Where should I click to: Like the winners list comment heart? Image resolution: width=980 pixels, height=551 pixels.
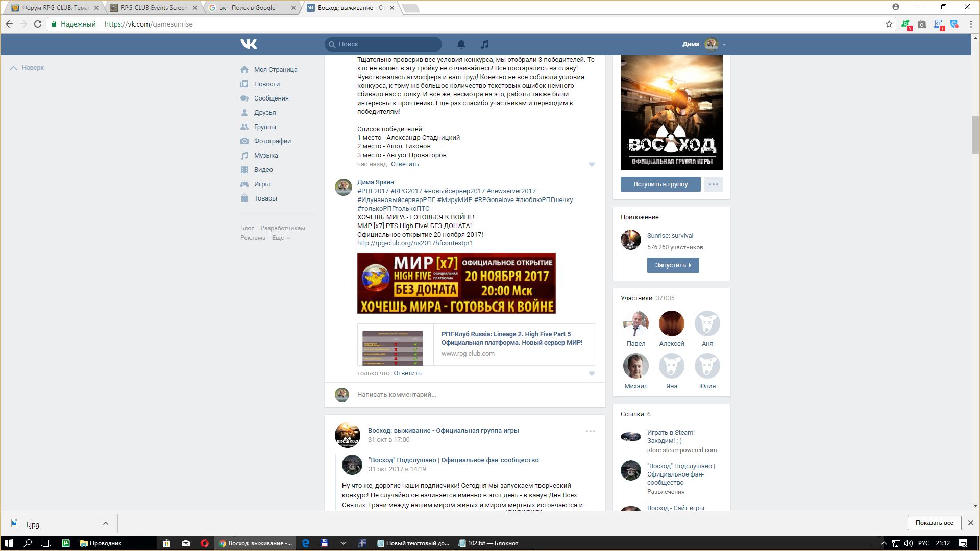click(x=592, y=164)
